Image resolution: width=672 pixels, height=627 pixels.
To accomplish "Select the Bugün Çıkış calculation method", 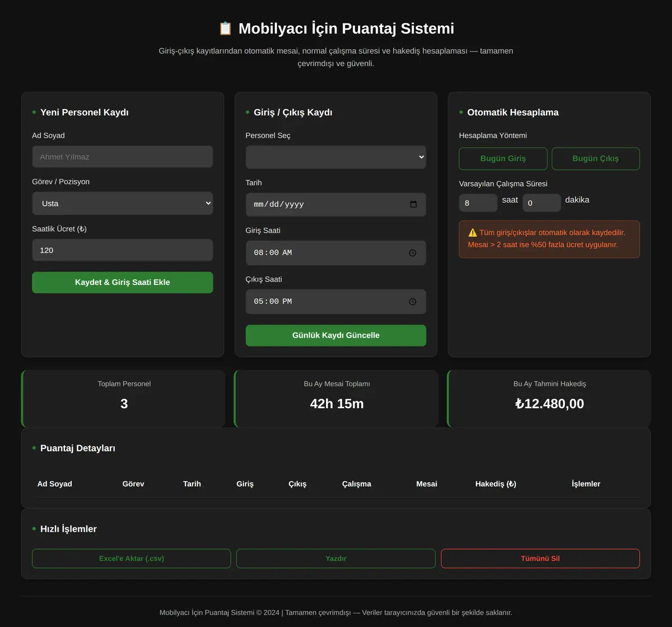I will pos(595,158).
